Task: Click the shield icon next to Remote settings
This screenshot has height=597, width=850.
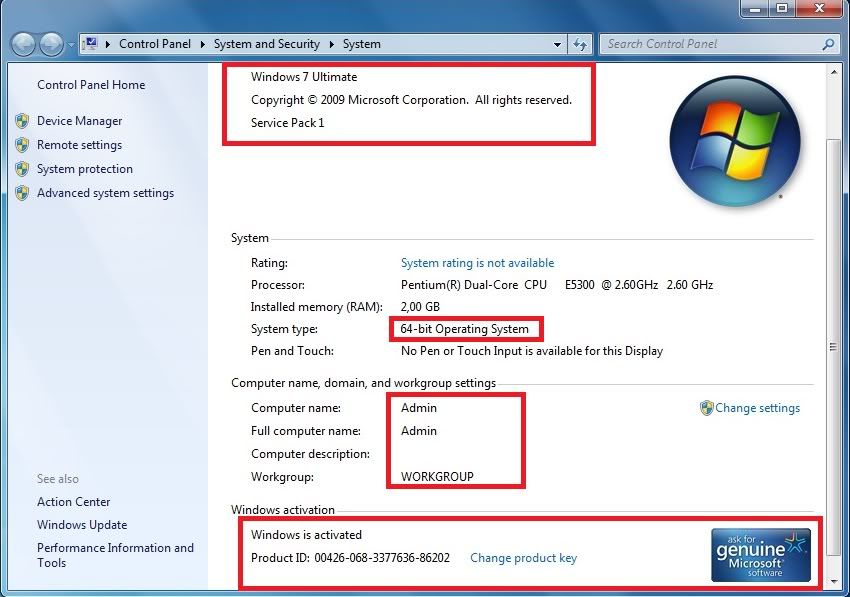Action: click(22, 145)
